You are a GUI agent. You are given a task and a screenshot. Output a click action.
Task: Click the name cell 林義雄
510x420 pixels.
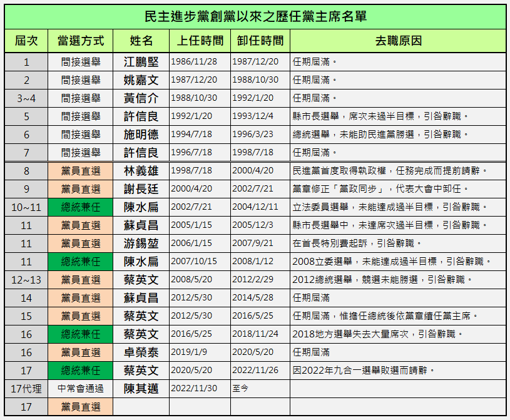(141, 171)
